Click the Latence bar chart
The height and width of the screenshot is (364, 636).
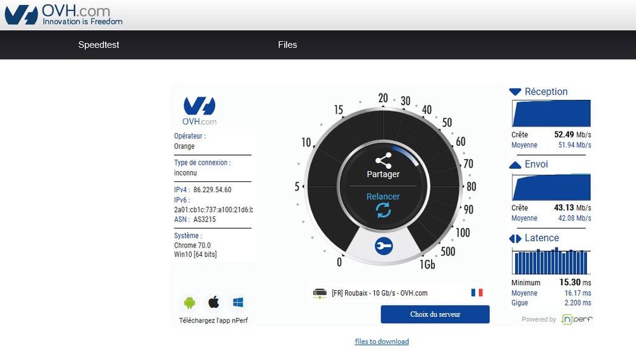551,261
